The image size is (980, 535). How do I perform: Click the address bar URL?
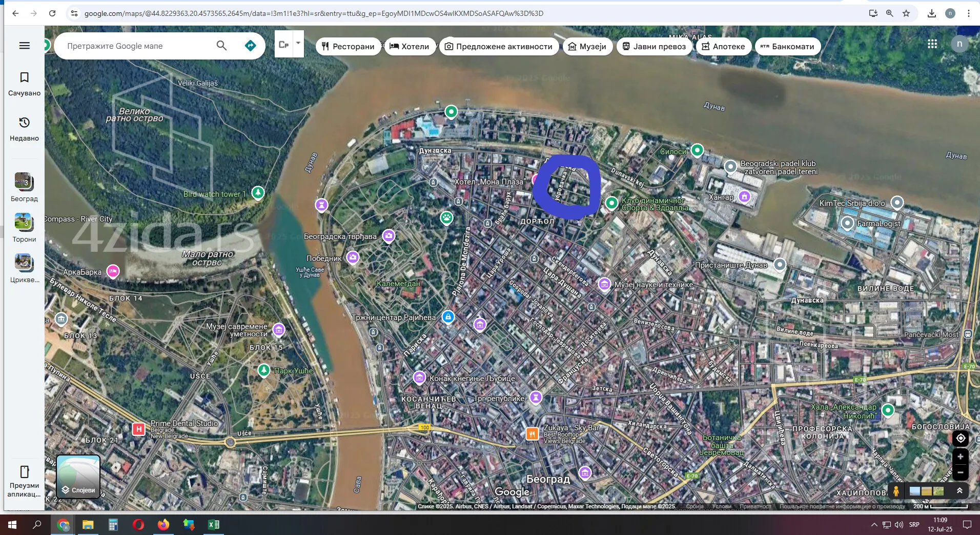pyautogui.click(x=314, y=13)
